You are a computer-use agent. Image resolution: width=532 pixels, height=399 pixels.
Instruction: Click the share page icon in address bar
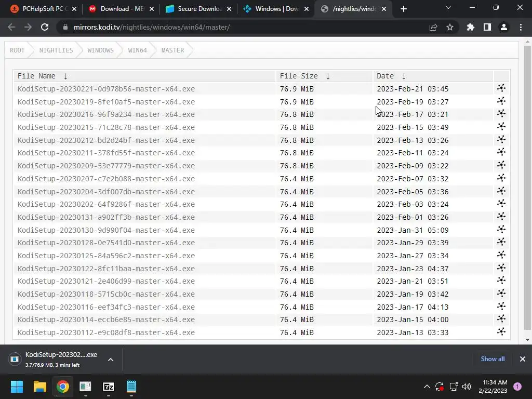click(433, 27)
